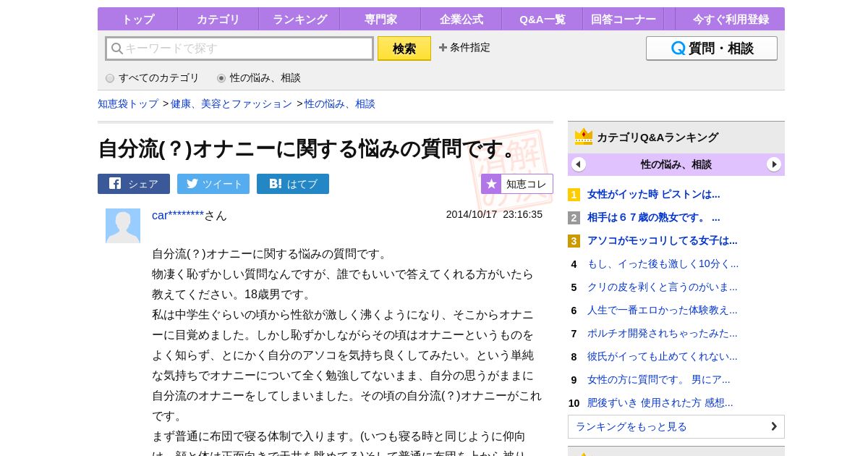Screen dimensions: 868x456
Task: Click the Twitter tweet button
Action: coord(213,184)
